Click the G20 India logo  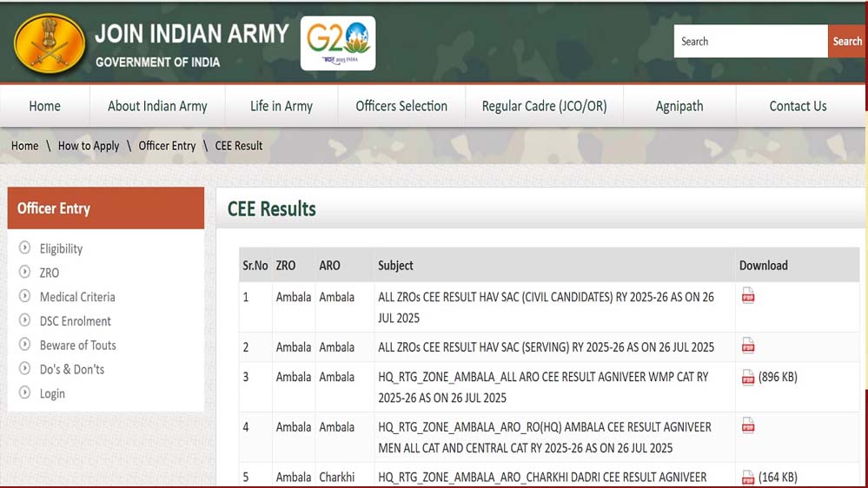click(338, 43)
